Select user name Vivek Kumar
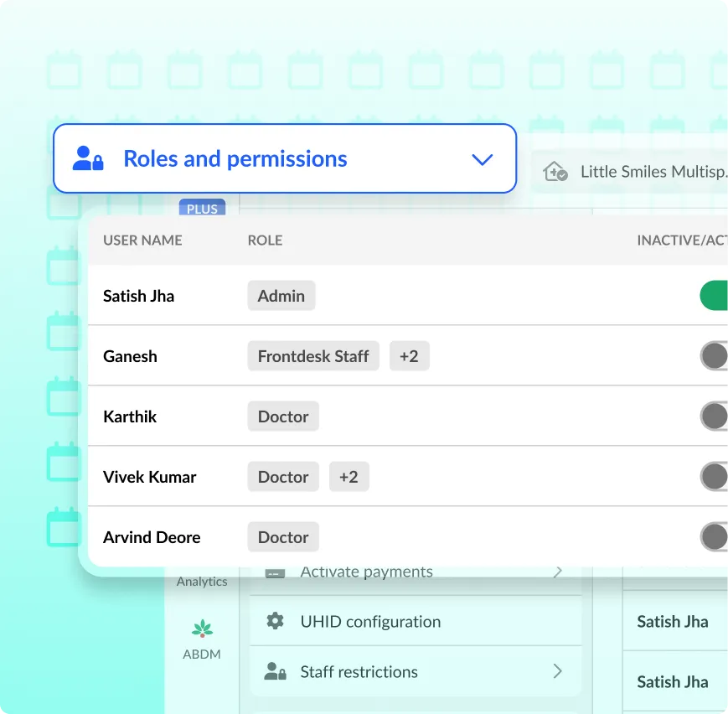The height and width of the screenshot is (714, 728). (149, 477)
